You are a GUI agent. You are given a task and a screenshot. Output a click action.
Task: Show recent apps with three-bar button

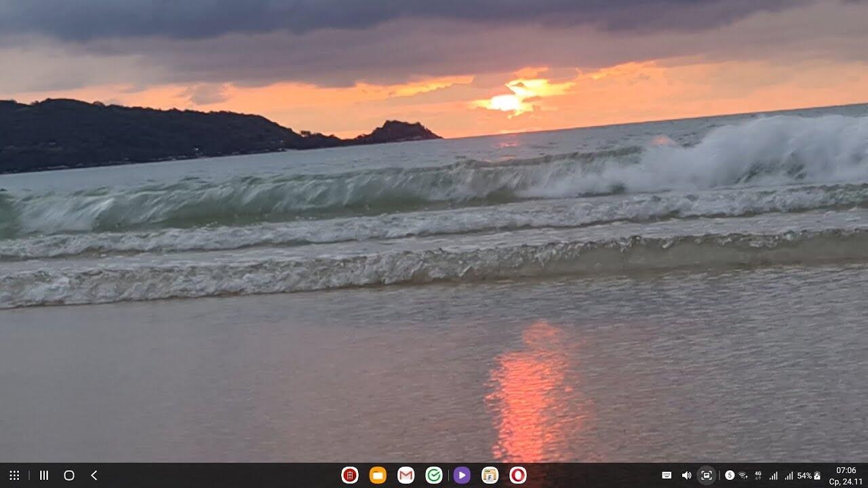(44, 475)
